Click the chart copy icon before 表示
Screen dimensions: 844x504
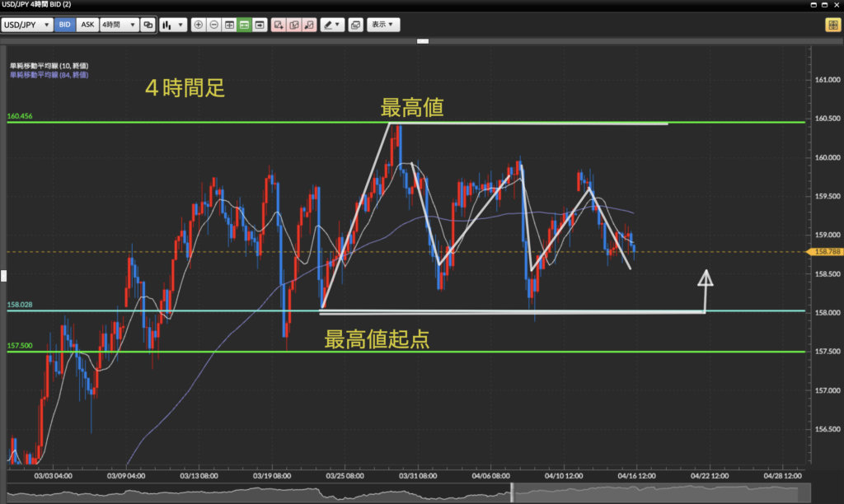pyautogui.click(x=355, y=25)
